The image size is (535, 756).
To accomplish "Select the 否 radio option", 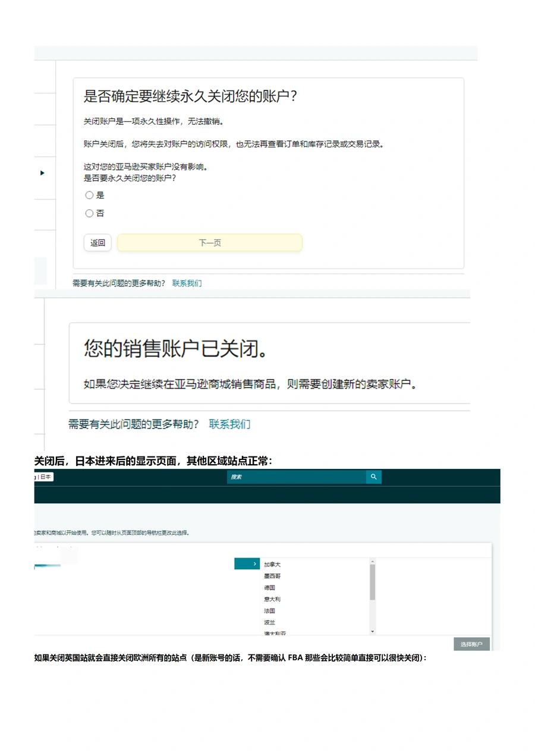I will tap(89, 213).
